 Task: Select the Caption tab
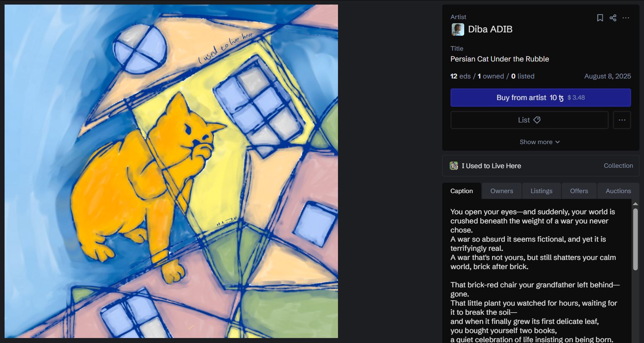pyautogui.click(x=462, y=191)
